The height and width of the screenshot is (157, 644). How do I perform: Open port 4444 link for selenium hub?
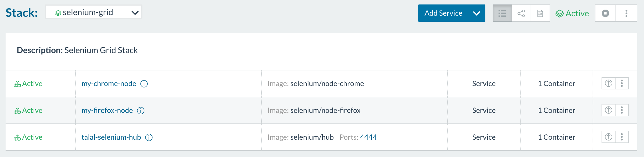[368, 137]
